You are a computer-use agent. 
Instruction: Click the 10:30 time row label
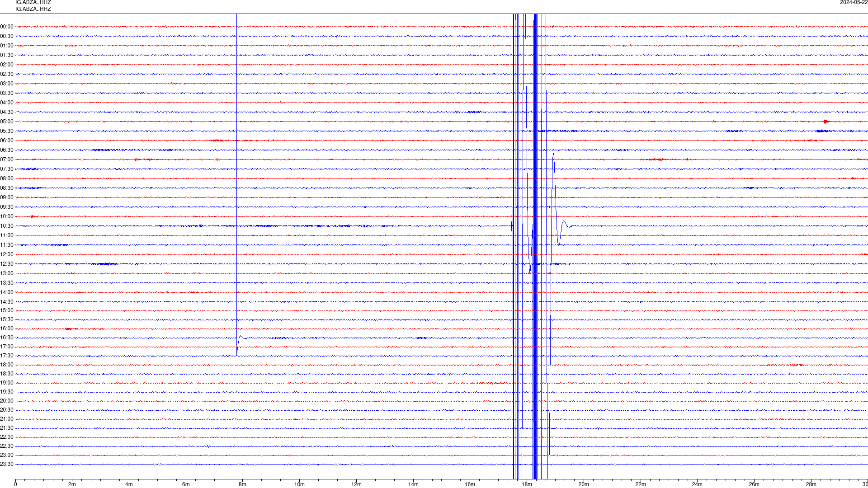7,226
